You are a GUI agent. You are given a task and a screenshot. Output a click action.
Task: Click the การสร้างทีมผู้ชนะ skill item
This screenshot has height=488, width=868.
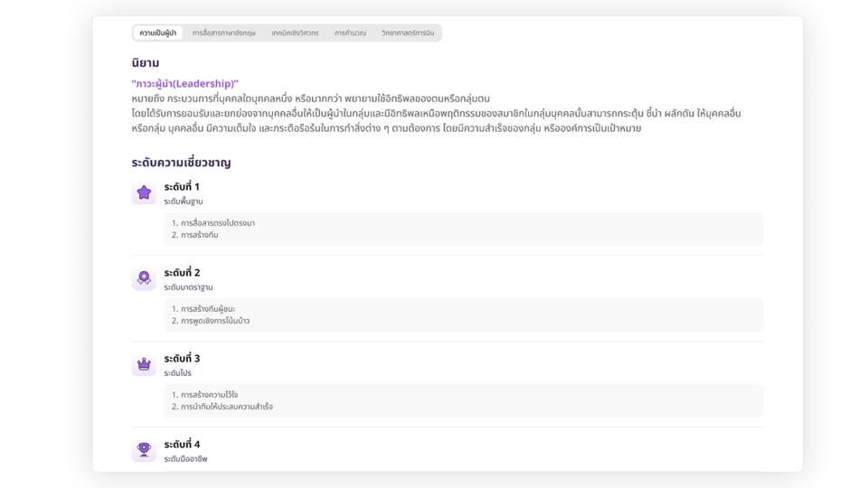point(208,309)
